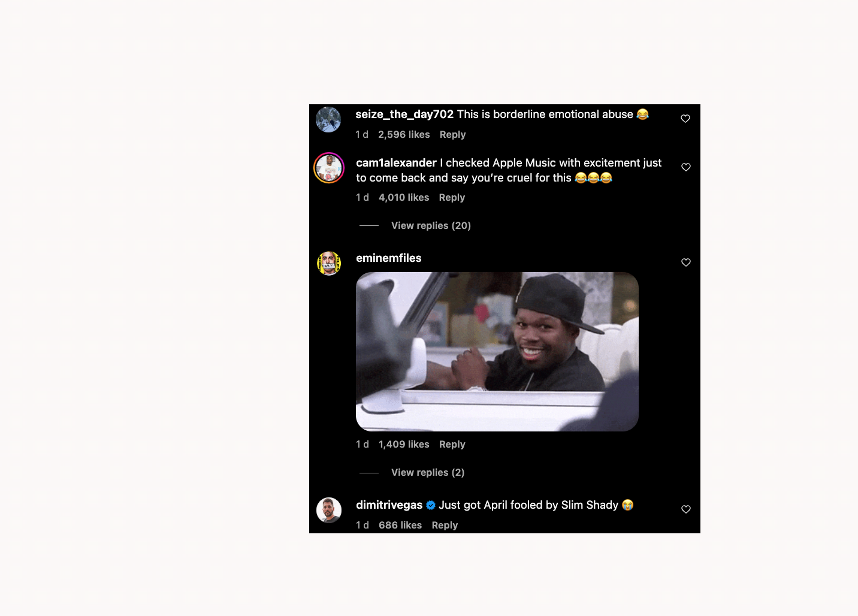Open the username seize_the_day702

tap(404, 114)
